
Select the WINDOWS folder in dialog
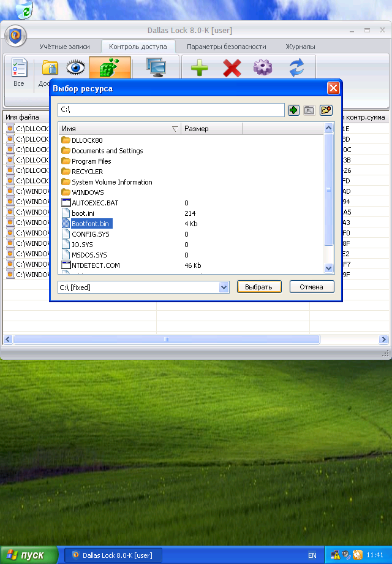pyautogui.click(x=83, y=192)
